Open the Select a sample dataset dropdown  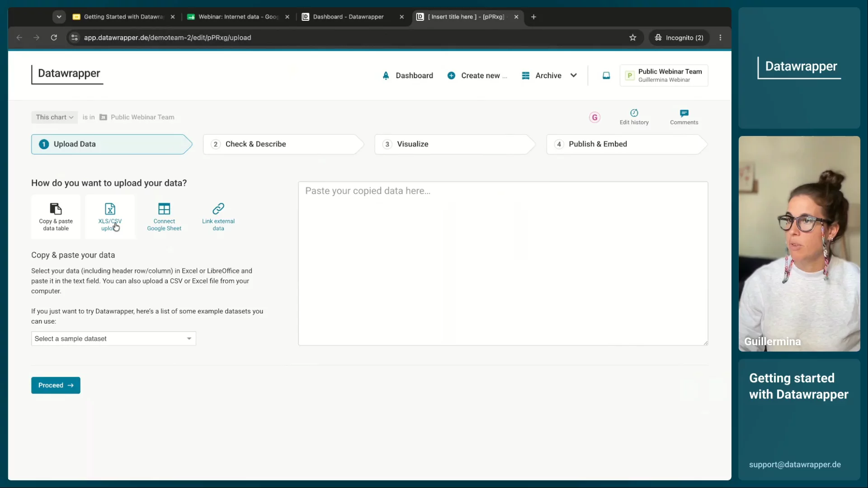[113, 339]
